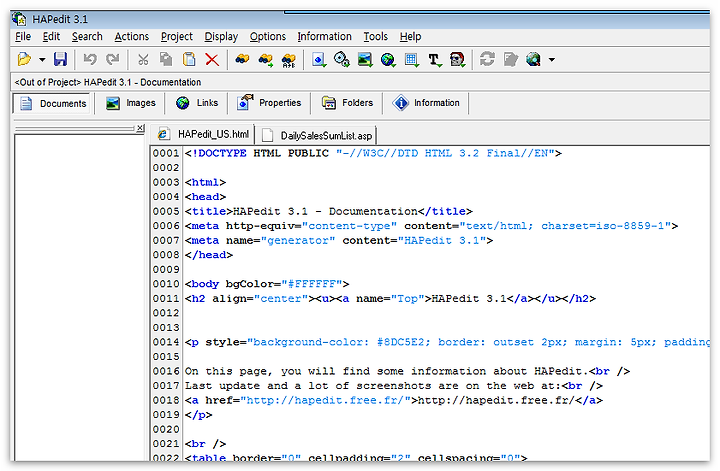Click the Insert link globe icon
The height and width of the screenshot is (471, 720).
point(388,60)
